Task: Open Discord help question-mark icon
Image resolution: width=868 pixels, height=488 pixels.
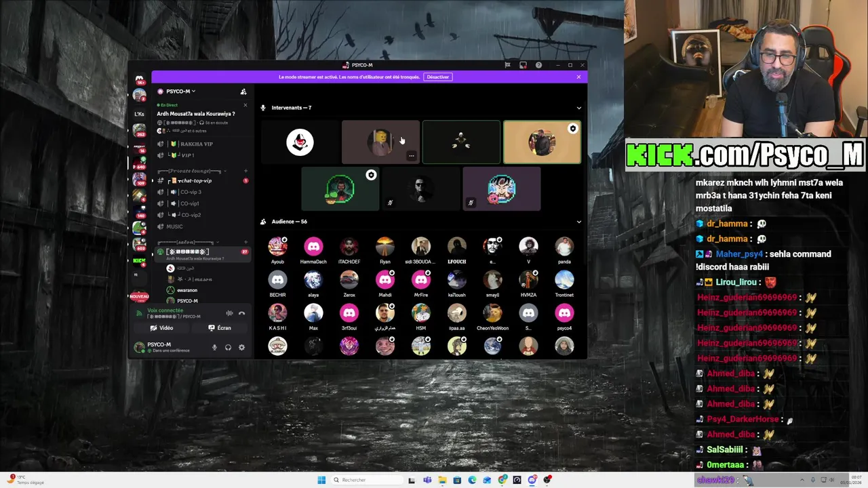Action: click(538, 65)
